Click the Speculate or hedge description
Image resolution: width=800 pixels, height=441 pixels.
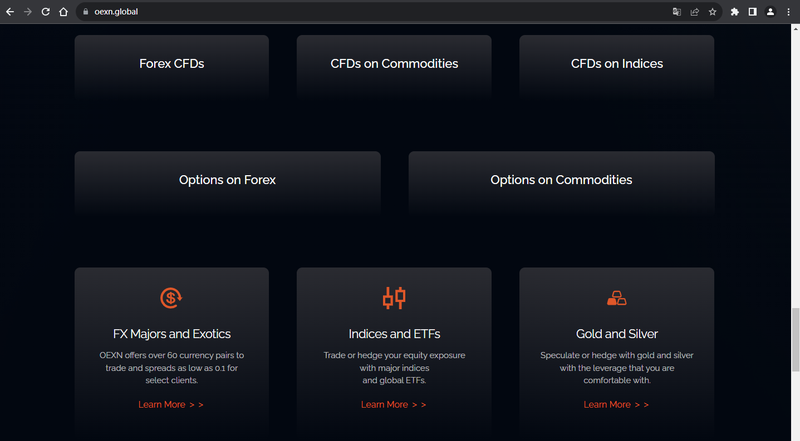point(617,368)
